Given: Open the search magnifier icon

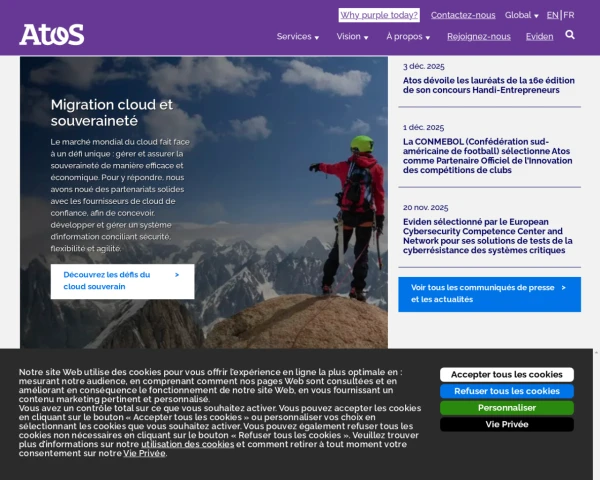Looking at the screenshot, I should [x=570, y=35].
